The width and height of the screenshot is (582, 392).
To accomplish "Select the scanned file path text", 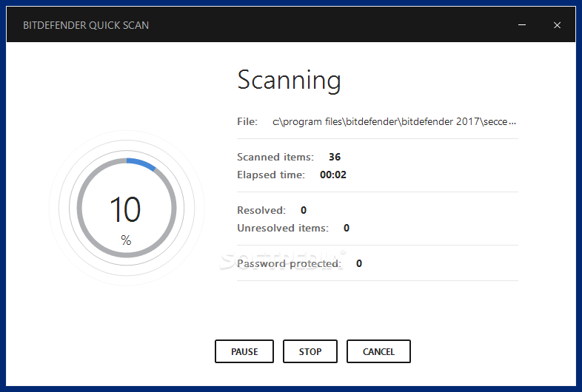I will (x=394, y=121).
